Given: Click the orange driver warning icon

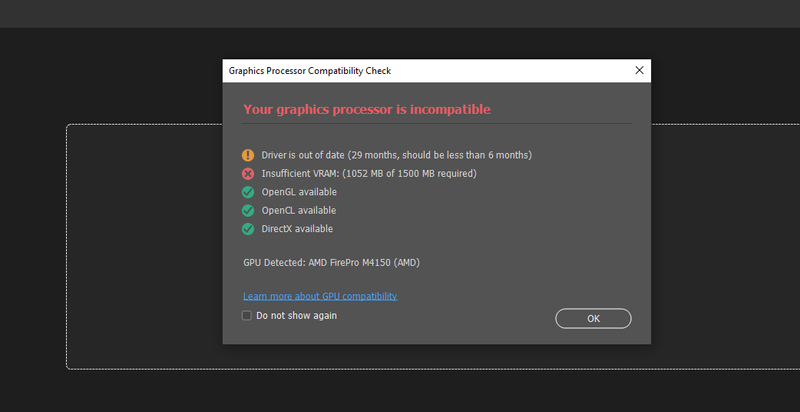Looking at the screenshot, I should (248, 155).
